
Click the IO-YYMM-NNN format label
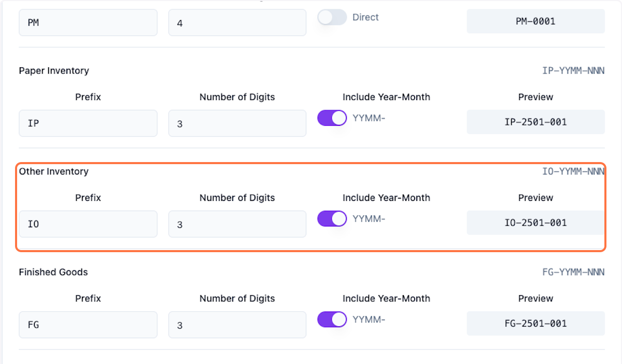pos(573,171)
